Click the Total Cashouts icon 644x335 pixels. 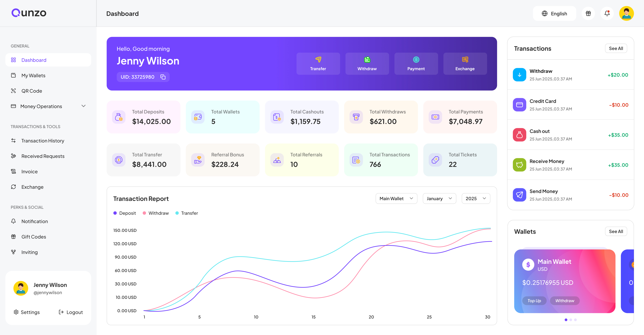(277, 117)
